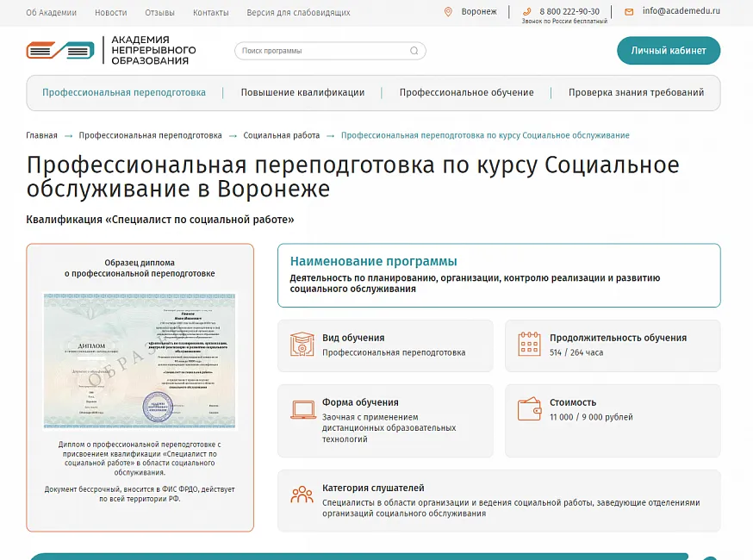Screen dimensions: 753x560
Task: Click the phone handset icon
Action: click(526, 11)
